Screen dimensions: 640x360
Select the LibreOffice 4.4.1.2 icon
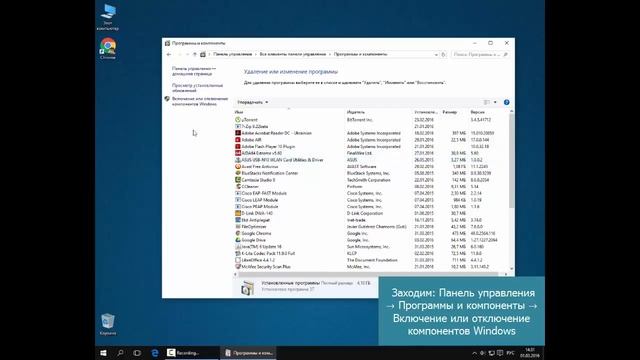pyautogui.click(x=238, y=260)
